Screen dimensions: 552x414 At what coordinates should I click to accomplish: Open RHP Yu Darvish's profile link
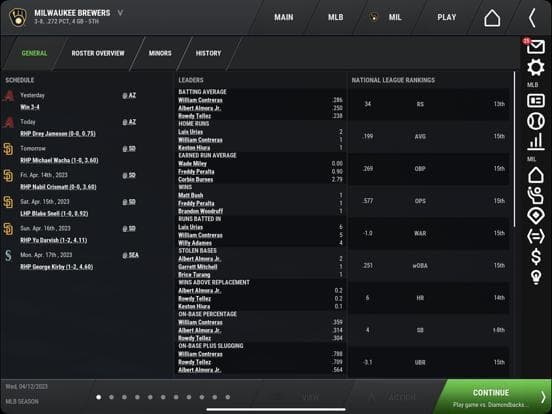click(54, 240)
